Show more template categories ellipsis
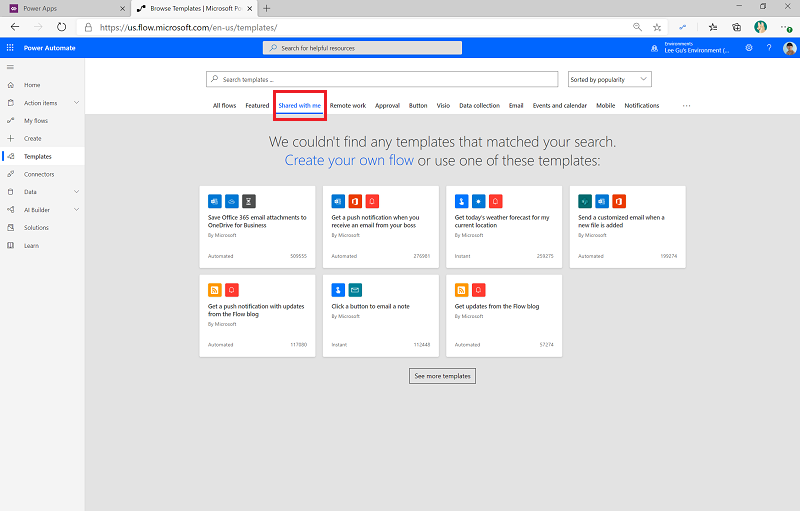Image resolution: width=800 pixels, height=511 pixels. pos(686,106)
